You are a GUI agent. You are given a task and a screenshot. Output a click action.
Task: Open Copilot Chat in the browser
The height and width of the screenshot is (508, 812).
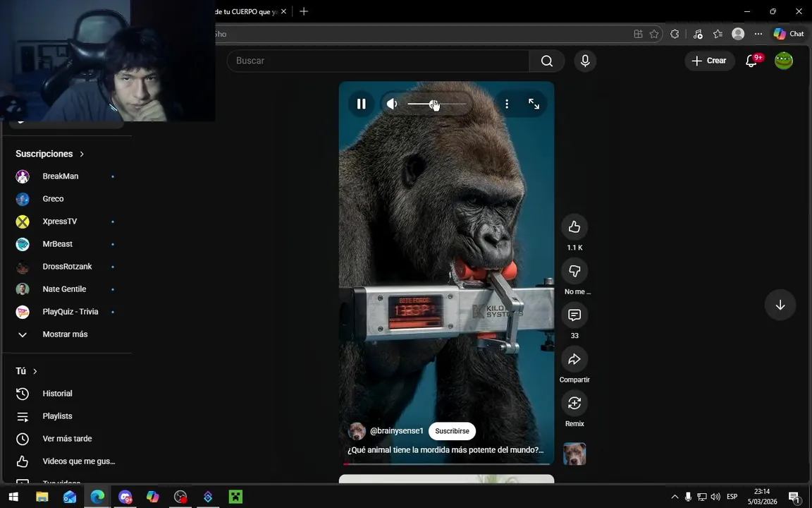tap(789, 34)
